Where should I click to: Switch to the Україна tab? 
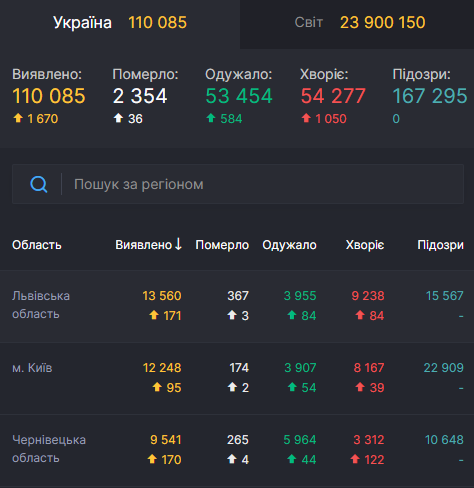[x=120, y=24]
